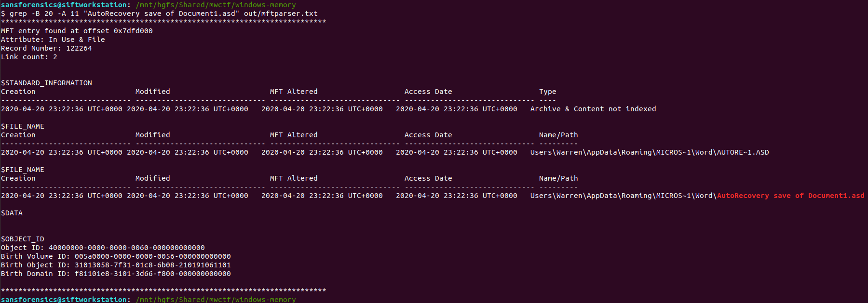
Task: Click the red highlighted AutoRecovery save of Document1.asd text
Action: point(790,196)
